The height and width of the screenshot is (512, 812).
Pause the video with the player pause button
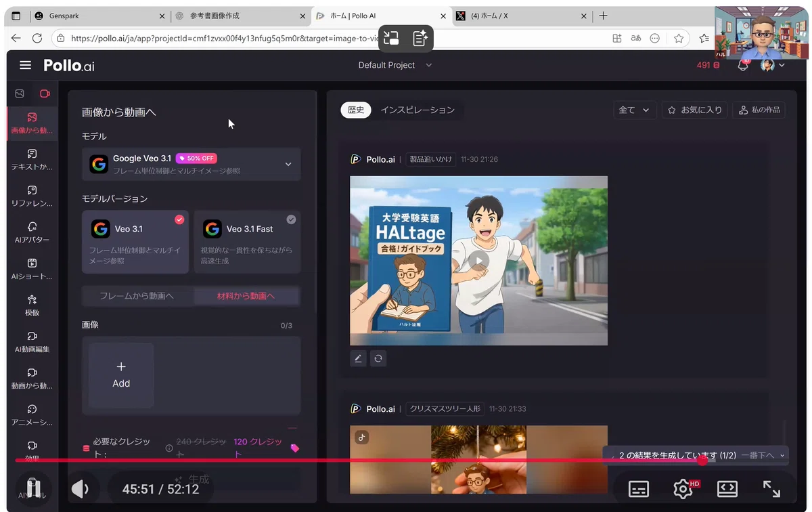[x=33, y=488]
